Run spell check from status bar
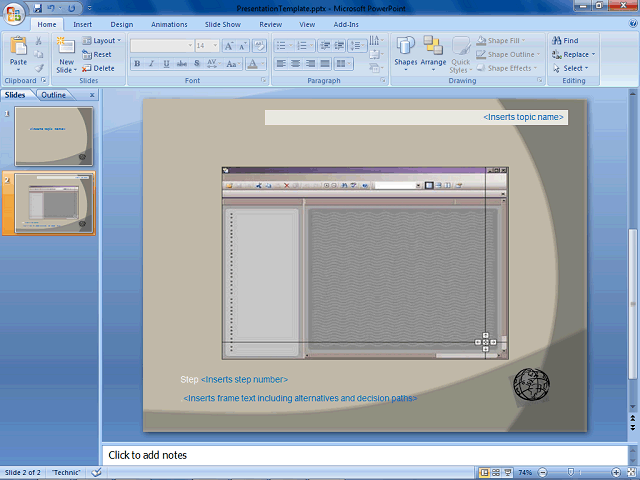The width and height of the screenshot is (640, 480). tap(96, 472)
